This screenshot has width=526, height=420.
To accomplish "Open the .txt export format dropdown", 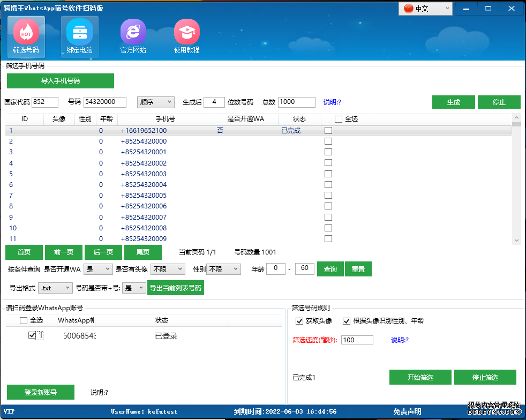I will [55, 288].
